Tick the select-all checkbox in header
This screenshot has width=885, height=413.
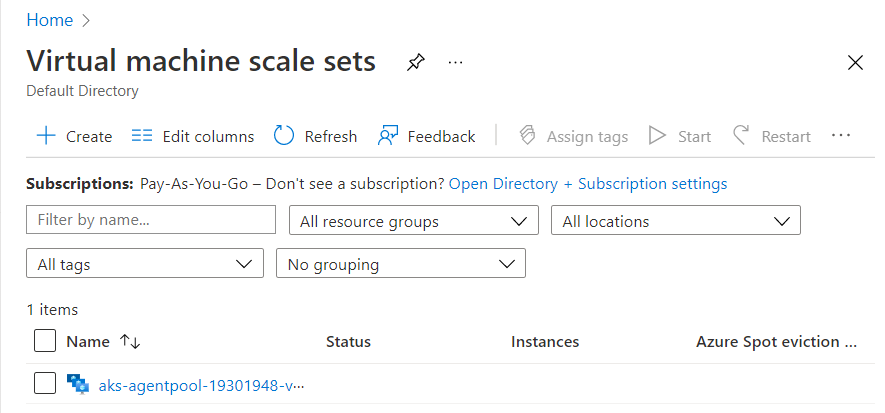[45, 342]
